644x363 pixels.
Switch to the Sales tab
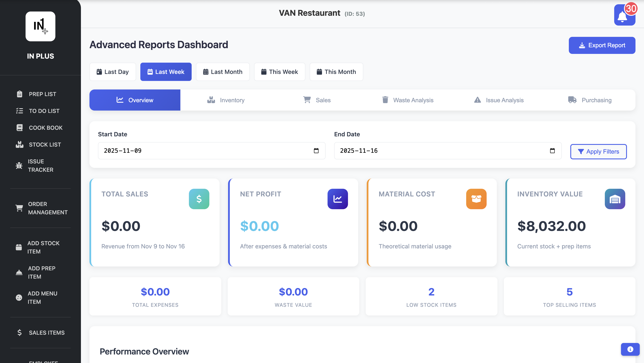click(317, 100)
